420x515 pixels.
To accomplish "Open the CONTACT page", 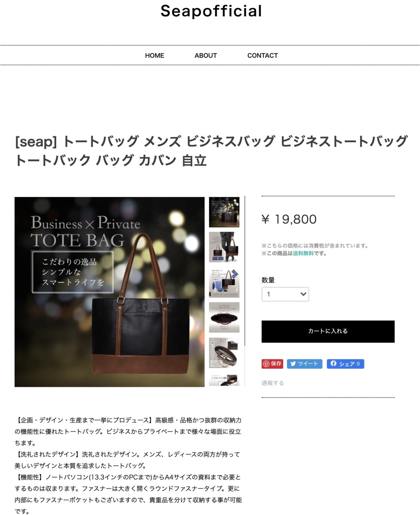I will pyautogui.click(x=263, y=56).
